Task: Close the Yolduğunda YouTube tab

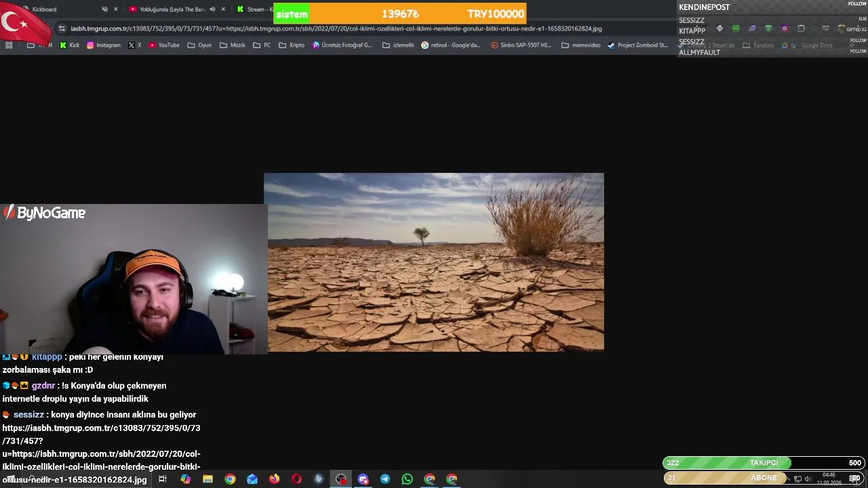Action: (x=223, y=9)
